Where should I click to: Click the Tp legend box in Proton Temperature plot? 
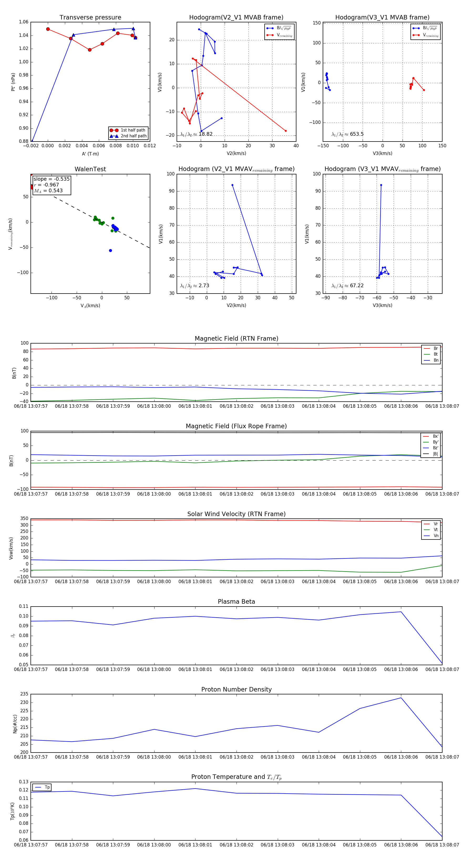click(42, 787)
